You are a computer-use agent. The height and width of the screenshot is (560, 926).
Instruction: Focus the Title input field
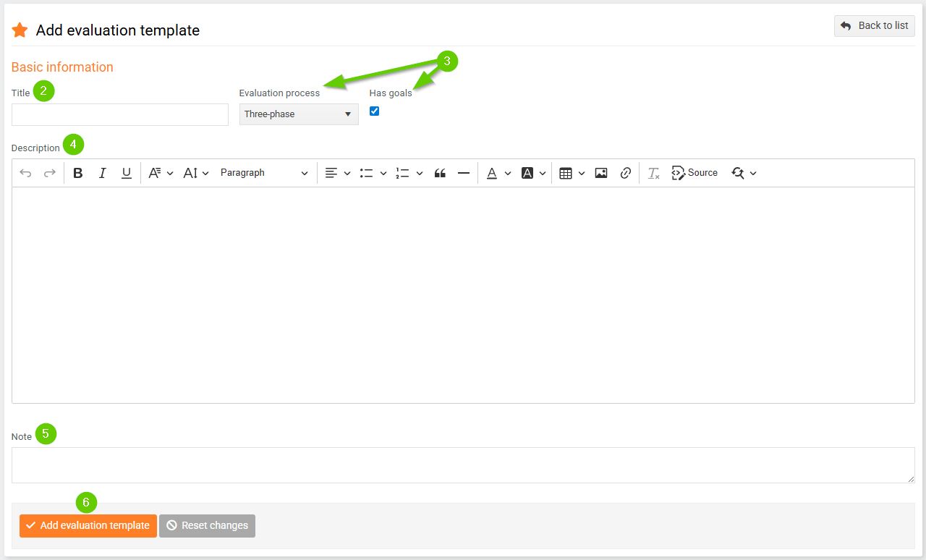point(120,114)
